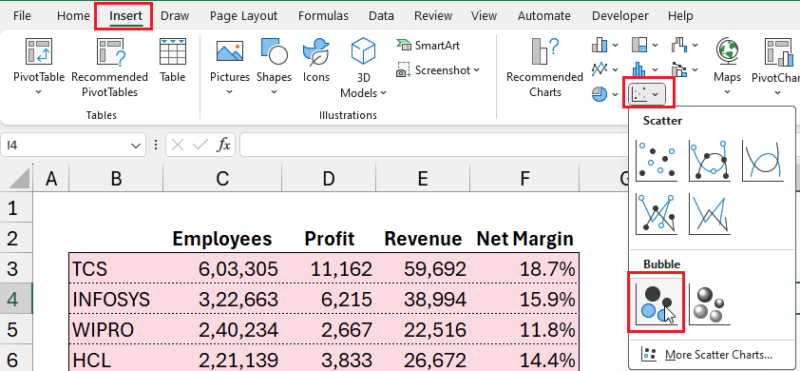Image resolution: width=800 pixels, height=371 pixels.
Task: Choose the basic Scatter chart
Action: tap(656, 161)
